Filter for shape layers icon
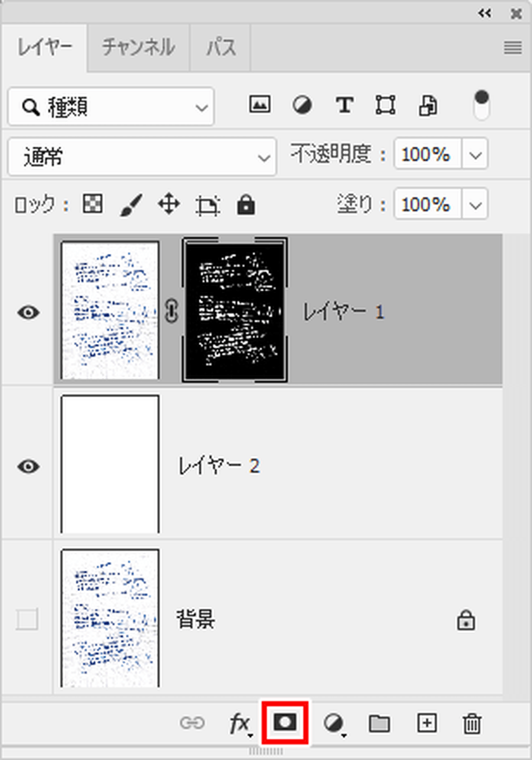Screen dimensions: 532x760 385,106
